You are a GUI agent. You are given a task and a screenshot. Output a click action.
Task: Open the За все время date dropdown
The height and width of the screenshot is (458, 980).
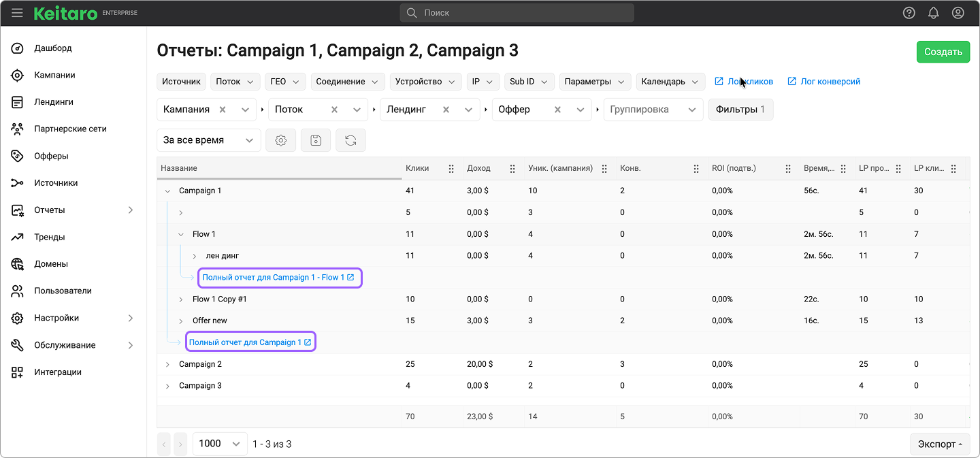208,140
